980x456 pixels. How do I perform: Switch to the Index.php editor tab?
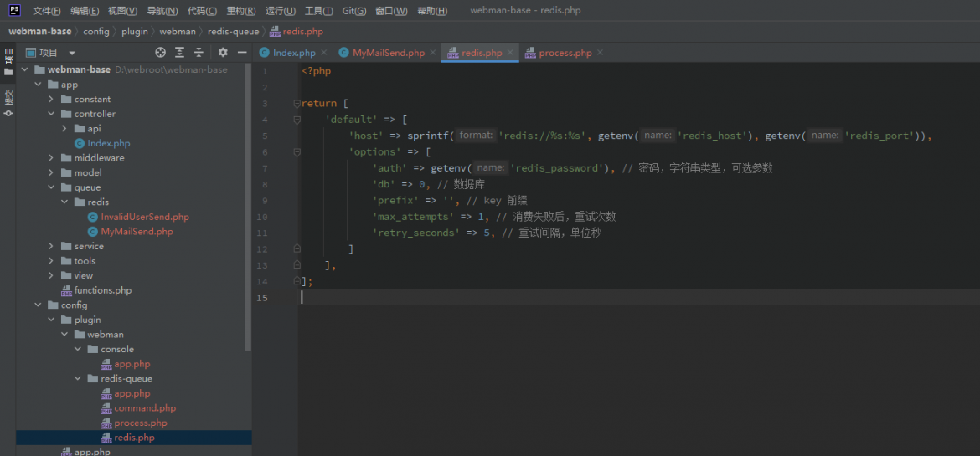[x=294, y=53]
